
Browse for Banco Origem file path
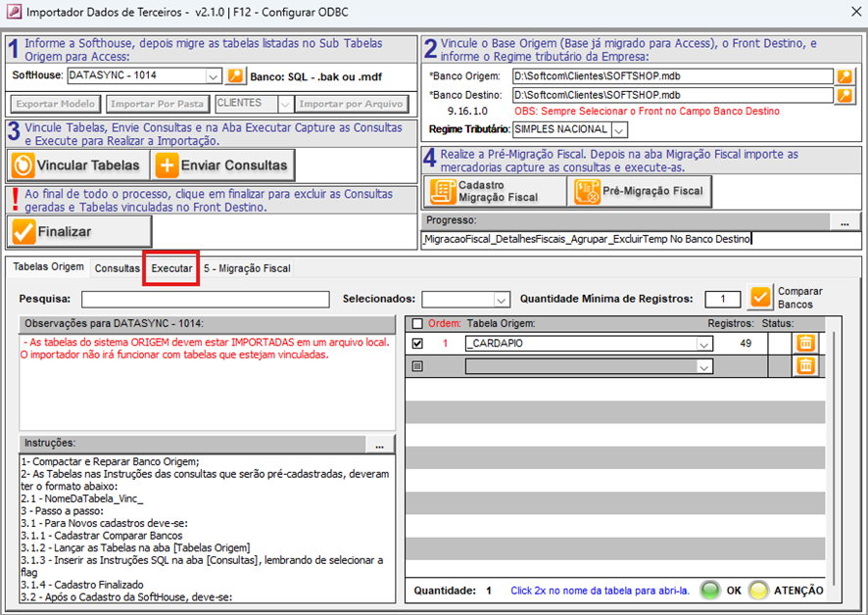click(844, 76)
